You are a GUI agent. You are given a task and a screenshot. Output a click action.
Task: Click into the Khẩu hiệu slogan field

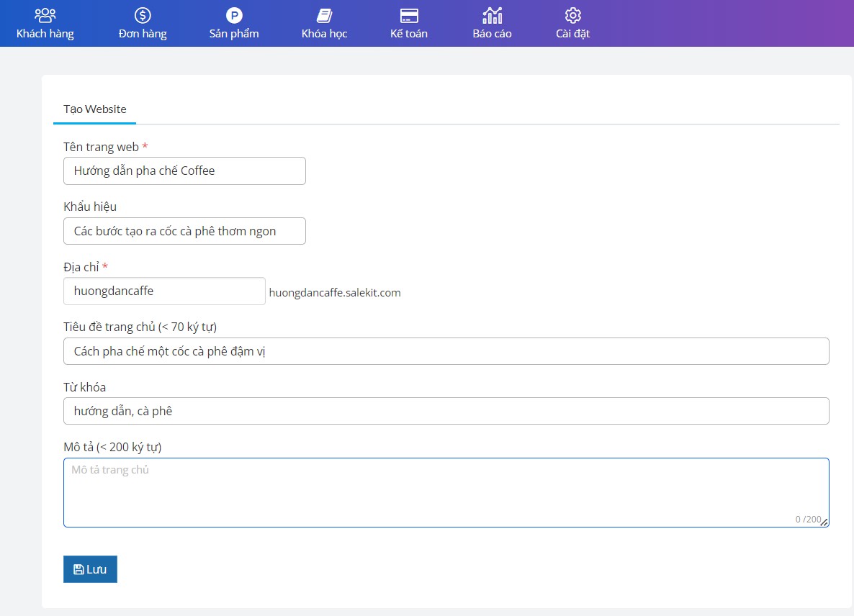pyautogui.click(x=184, y=231)
